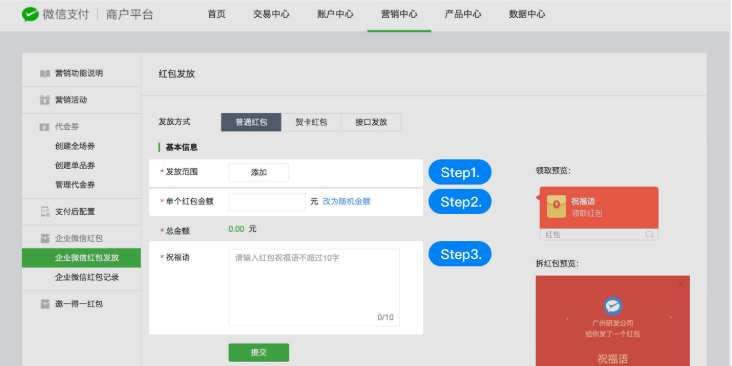The height and width of the screenshot is (366, 732).
Task: Submit the form with the 提交 button
Action: [x=259, y=352]
